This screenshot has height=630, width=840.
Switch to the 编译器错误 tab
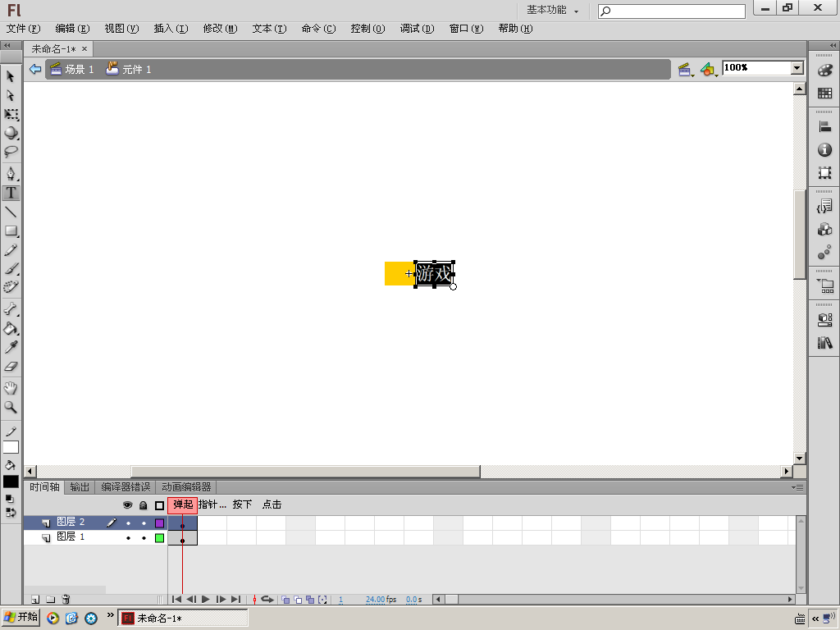pyautogui.click(x=126, y=487)
